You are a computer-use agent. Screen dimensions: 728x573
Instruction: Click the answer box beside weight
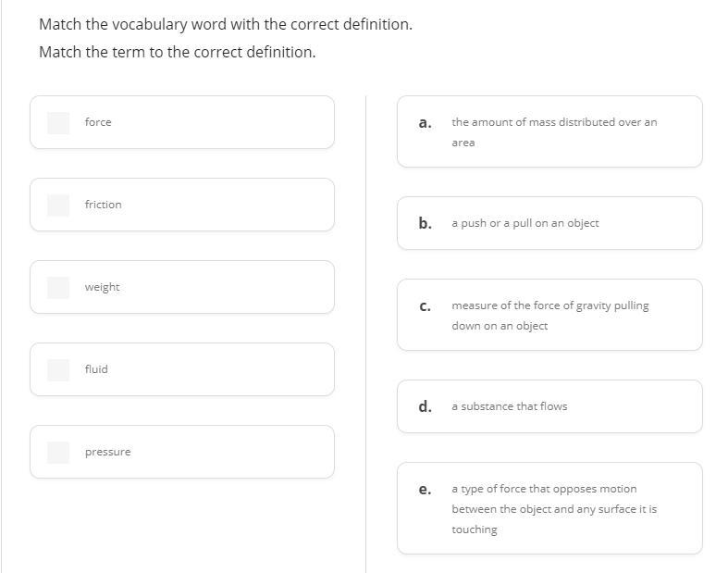(58, 287)
